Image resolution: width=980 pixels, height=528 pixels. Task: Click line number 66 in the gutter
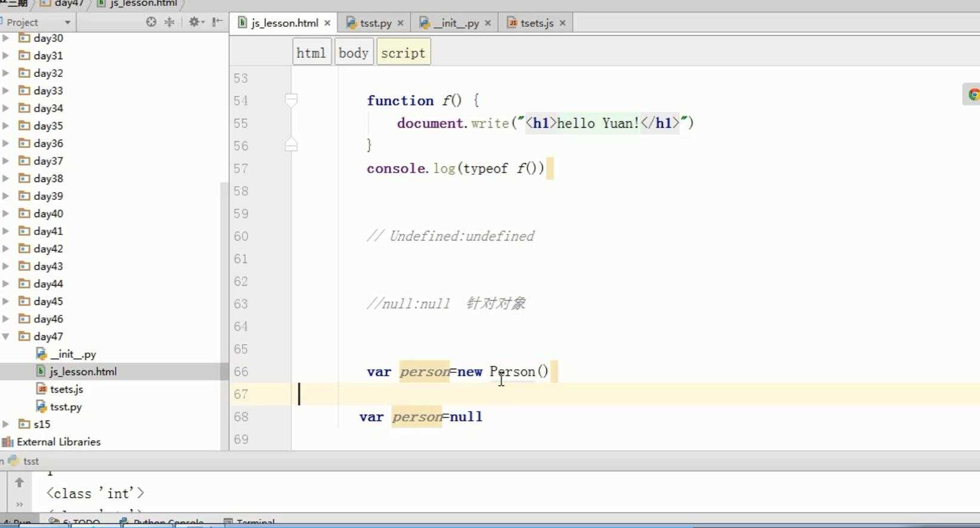[241, 372]
